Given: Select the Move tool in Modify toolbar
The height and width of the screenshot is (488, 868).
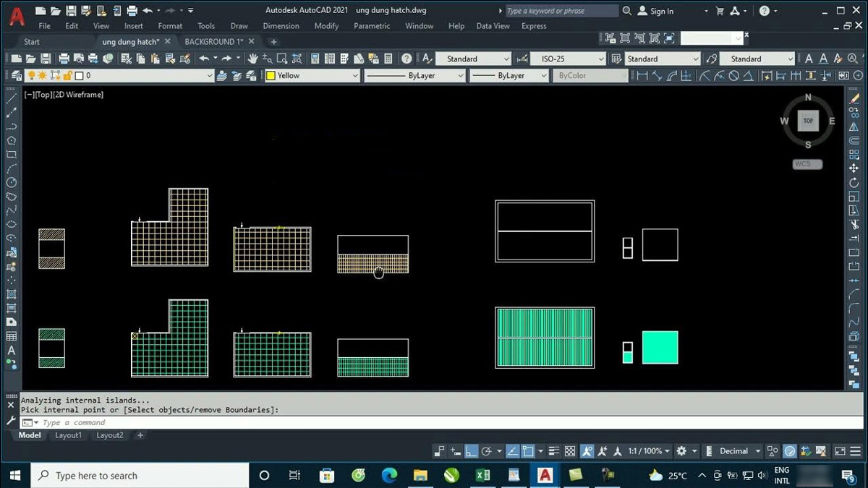Looking at the screenshot, I should click(855, 168).
